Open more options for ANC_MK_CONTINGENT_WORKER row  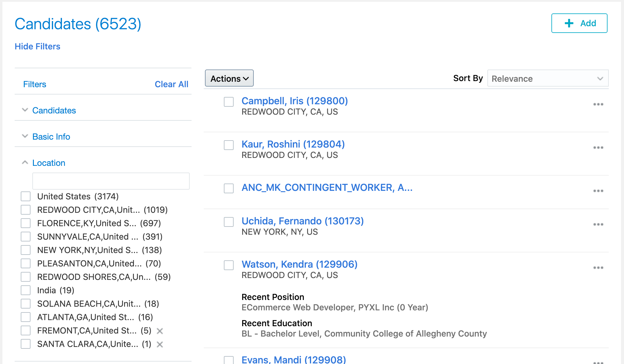(598, 191)
